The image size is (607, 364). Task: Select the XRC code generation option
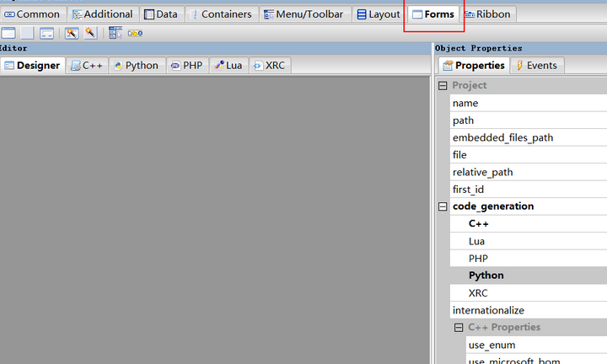529,293
